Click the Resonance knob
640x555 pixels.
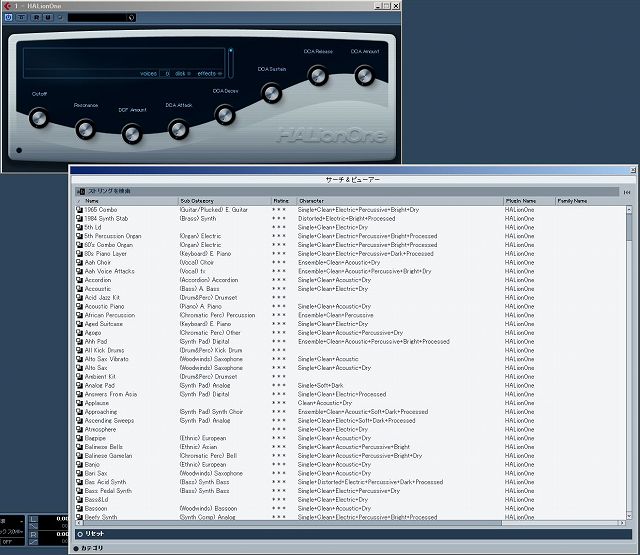pos(85,130)
